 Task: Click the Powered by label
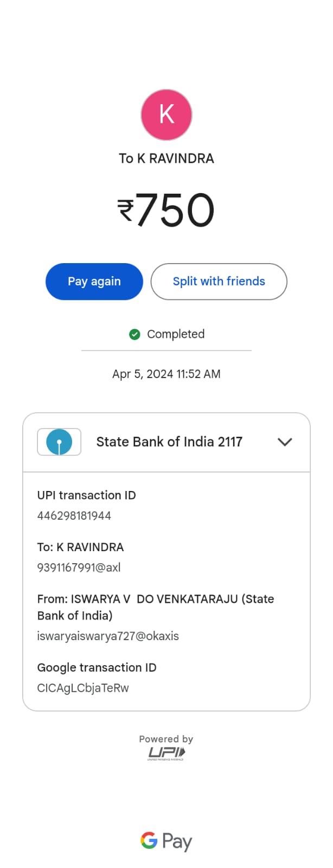point(166,739)
